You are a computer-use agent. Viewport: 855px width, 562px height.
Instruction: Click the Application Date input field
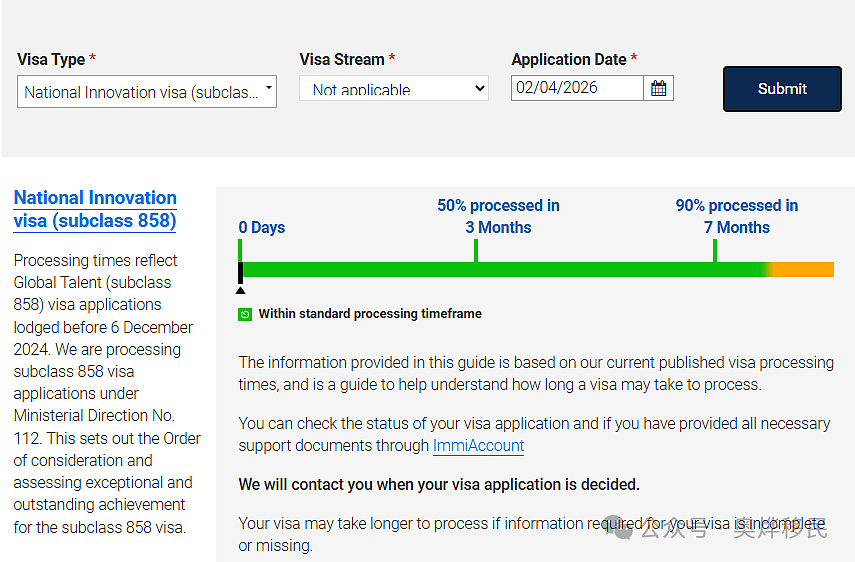(577, 88)
